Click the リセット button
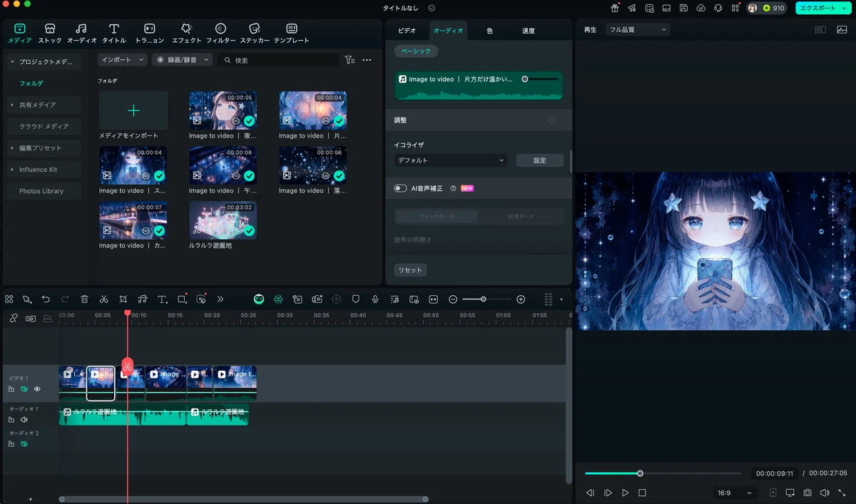This screenshot has height=504, width=856. click(410, 270)
